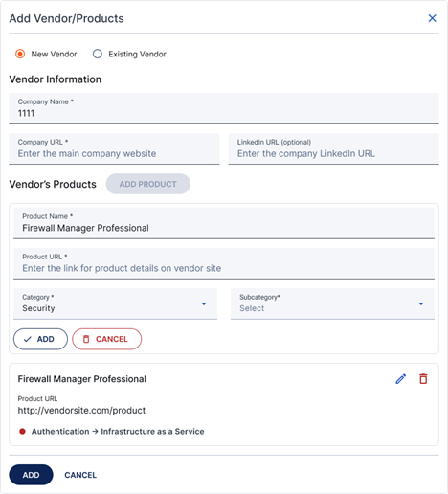Click into the Company URL field
The width and height of the screenshot is (448, 494).
(x=114, y=148)
